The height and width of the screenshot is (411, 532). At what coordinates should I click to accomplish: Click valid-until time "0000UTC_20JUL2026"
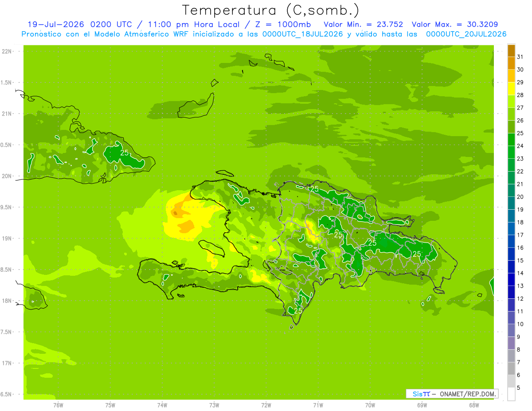coord(466,34)
